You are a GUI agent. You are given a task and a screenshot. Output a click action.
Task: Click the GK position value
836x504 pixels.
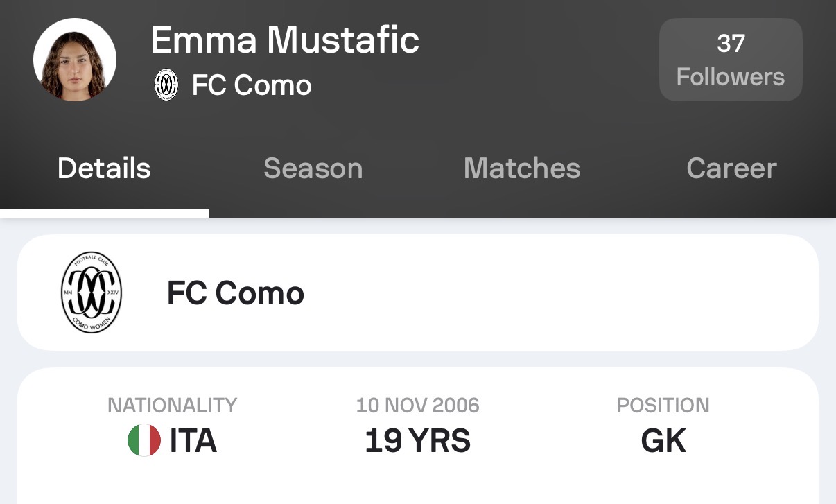[663, 441]
